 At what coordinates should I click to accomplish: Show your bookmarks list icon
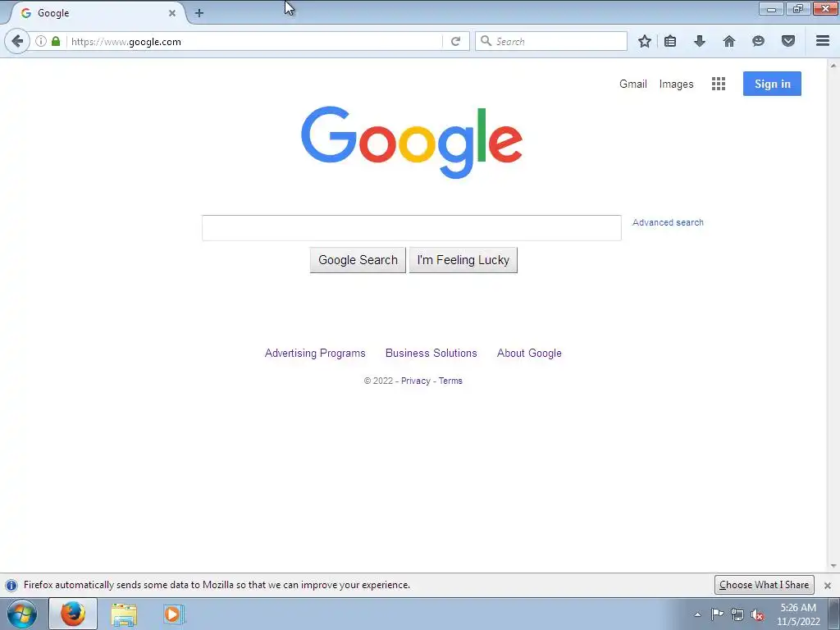(670, 41)
